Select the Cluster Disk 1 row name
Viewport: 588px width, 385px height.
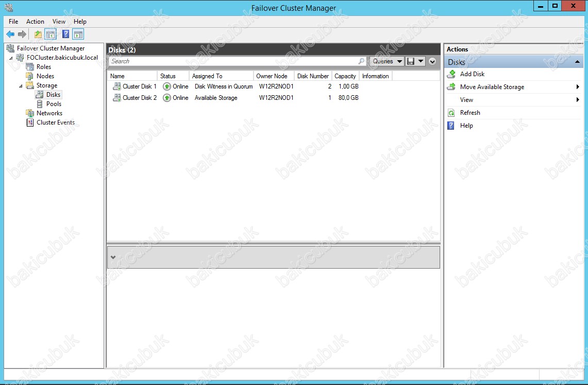pos(140,86)
